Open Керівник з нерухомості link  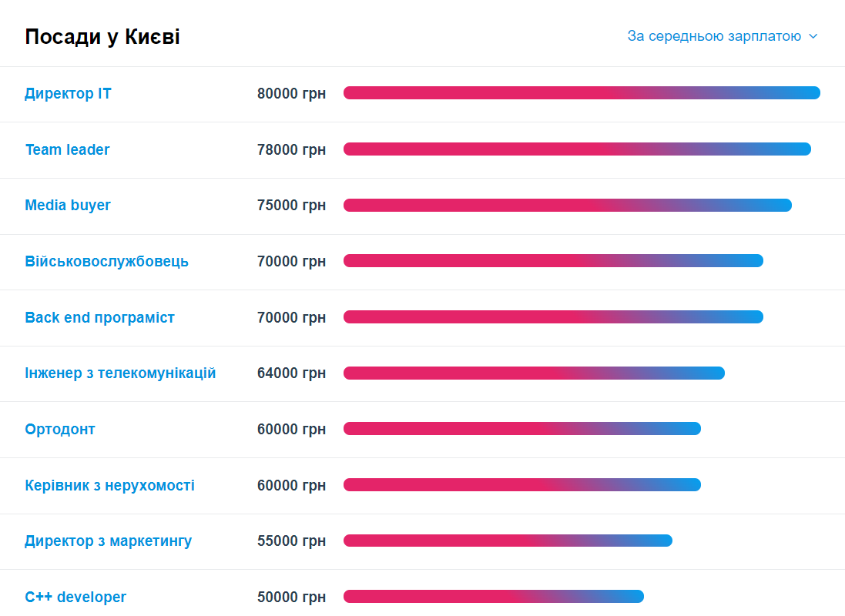click(x=109, y=485)
